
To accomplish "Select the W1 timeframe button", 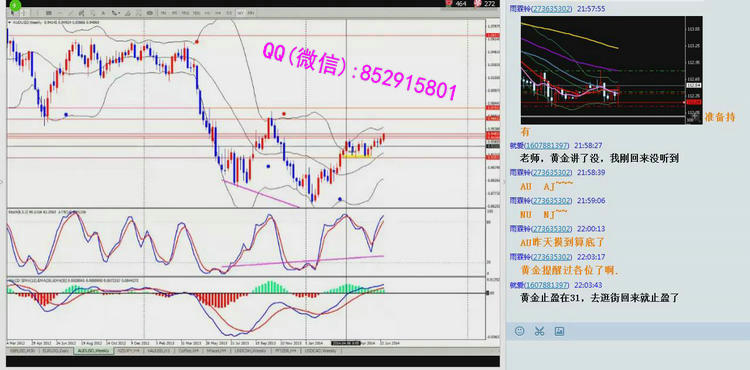I will [240, 13].
